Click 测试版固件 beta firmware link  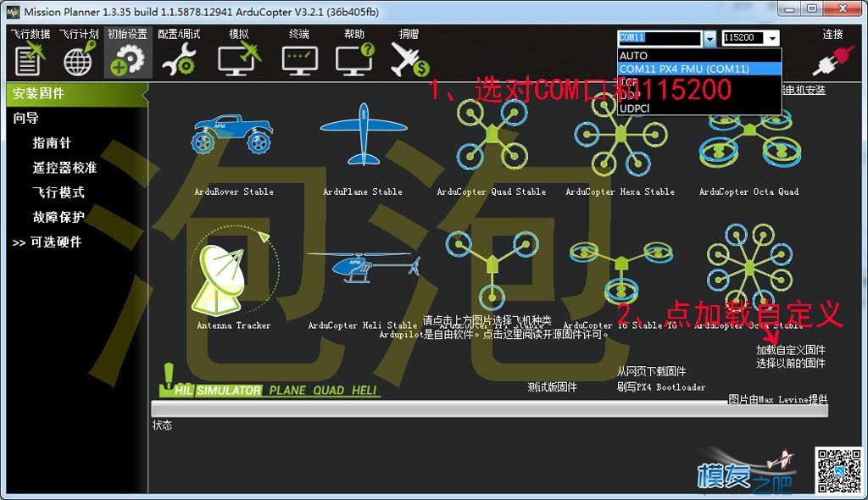point(552,387)
